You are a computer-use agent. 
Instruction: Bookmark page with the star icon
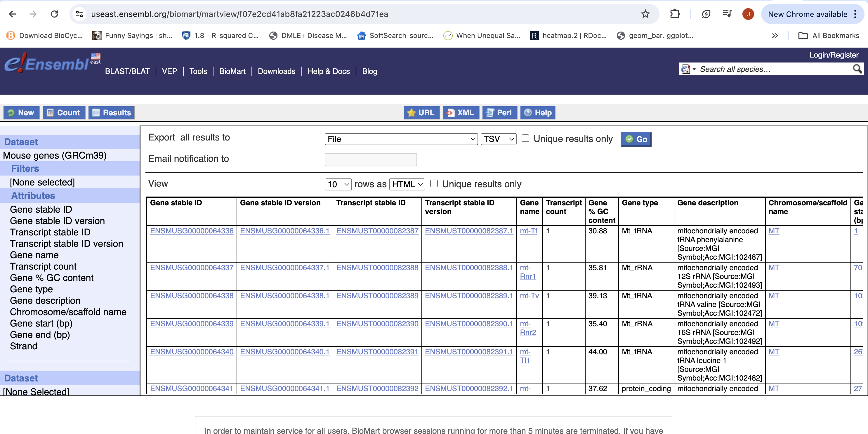(645, 14)
